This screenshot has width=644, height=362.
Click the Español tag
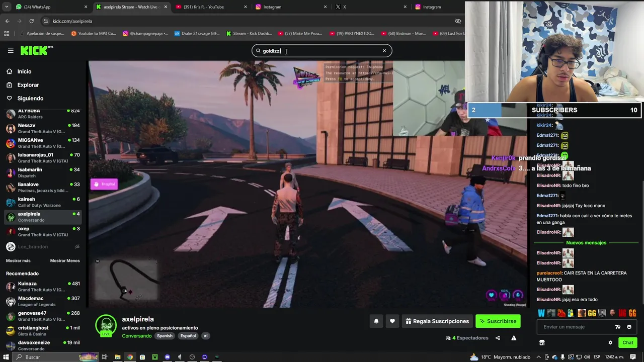click(x=188, y=336)
